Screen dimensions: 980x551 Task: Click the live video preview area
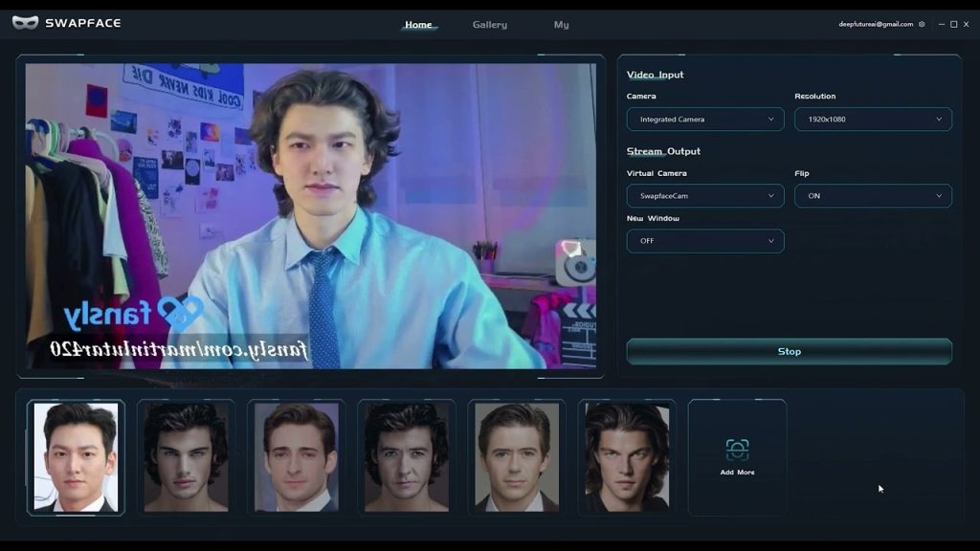pos(311,215)
